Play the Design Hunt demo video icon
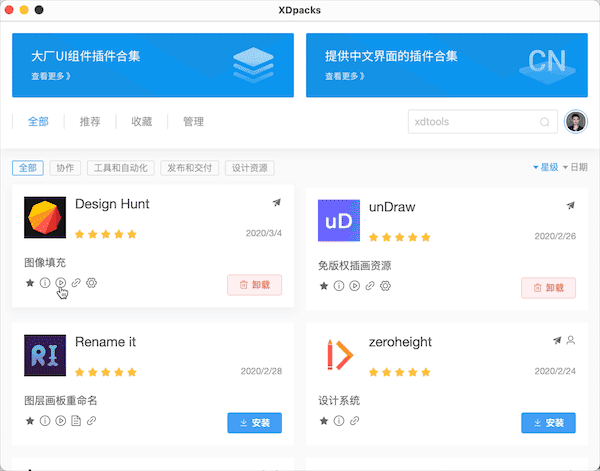 coord(60,283)
